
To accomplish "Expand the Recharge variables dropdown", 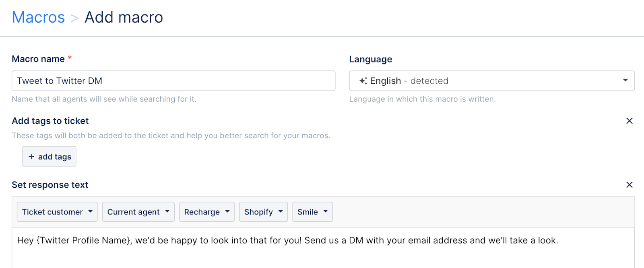I will point(207,212).
